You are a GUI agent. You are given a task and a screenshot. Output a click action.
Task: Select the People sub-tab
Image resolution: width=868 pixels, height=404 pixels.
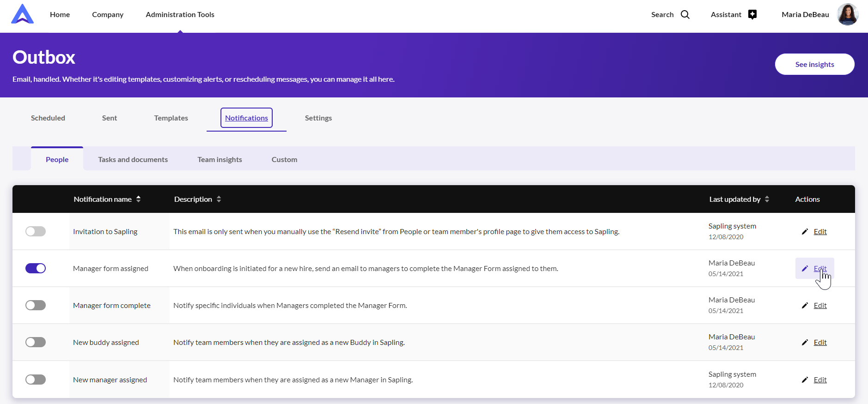(x=57, y=159)
